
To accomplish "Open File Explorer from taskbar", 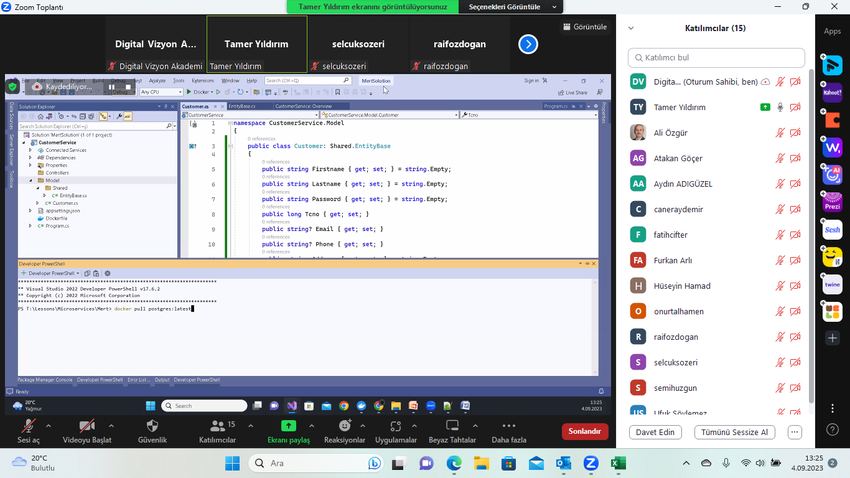I will coord(481,463).
